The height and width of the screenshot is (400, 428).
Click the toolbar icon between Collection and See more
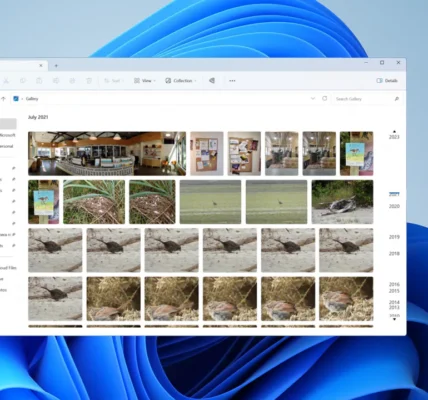click(212, 81)
